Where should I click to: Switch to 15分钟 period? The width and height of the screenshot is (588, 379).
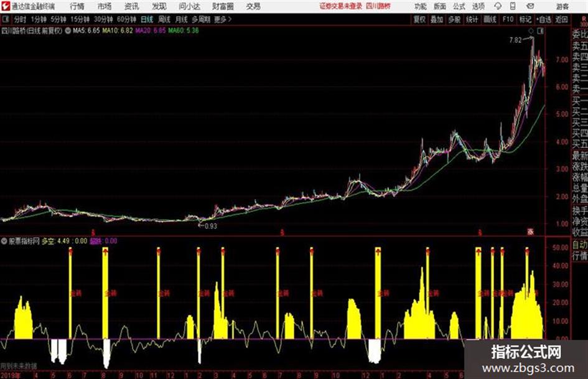click(x=80, y=19)
